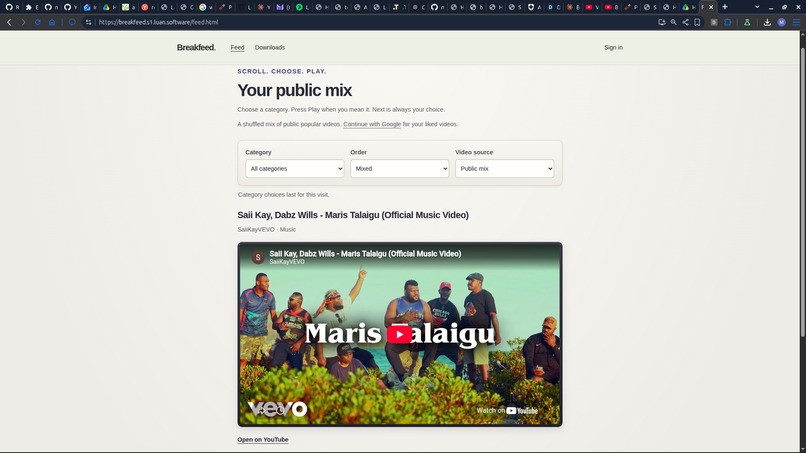Click the YouTube play button on video
The height and width of the screenshot is (453, 806).
tap(399, 334)
